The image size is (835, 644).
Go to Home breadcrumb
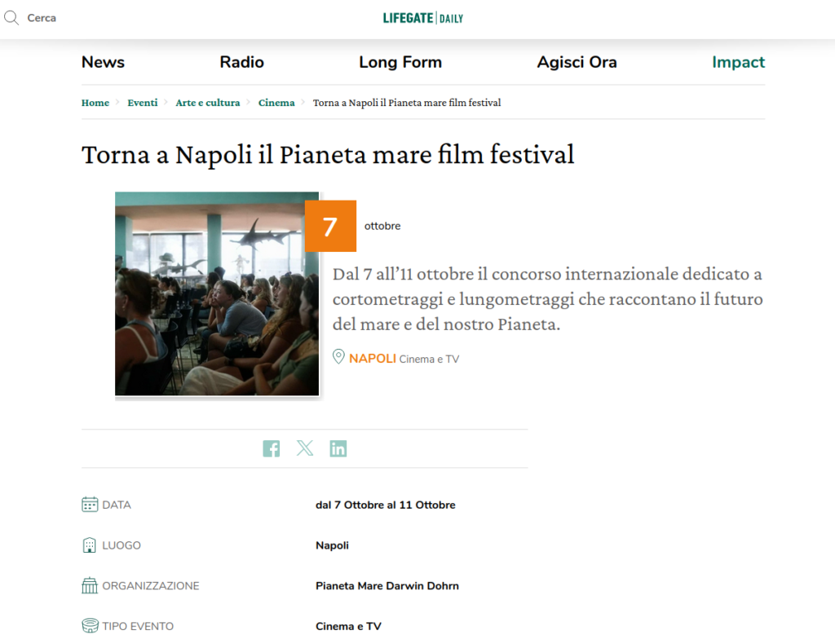pos(95,103)
